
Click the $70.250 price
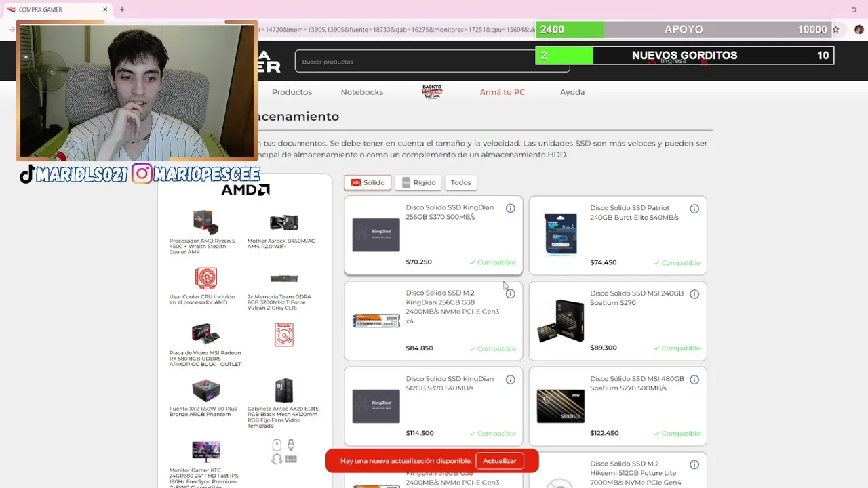click(418, 262)
